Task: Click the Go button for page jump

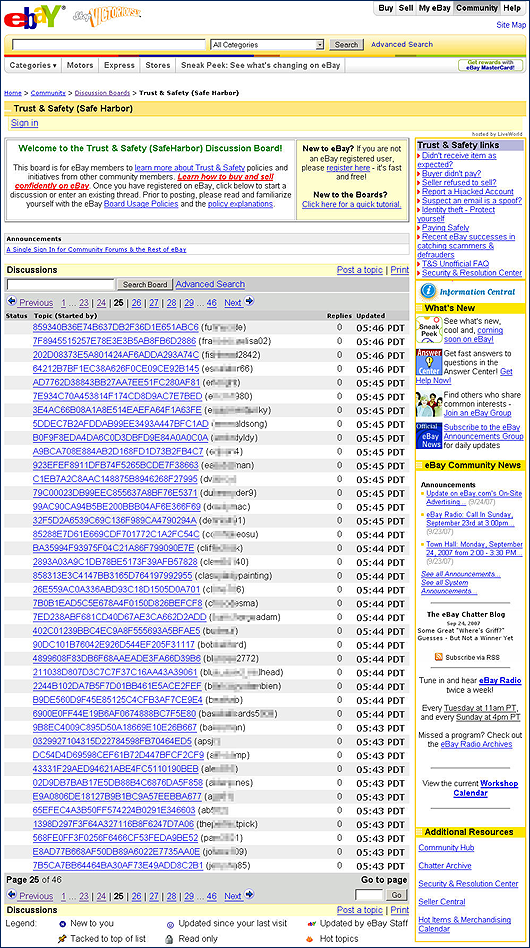Action: [396, 895]
